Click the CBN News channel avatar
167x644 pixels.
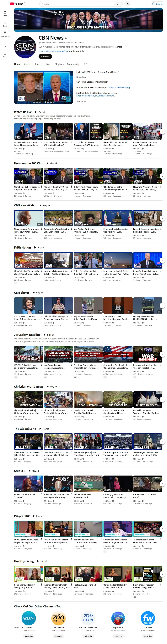(x=25, y=47)
